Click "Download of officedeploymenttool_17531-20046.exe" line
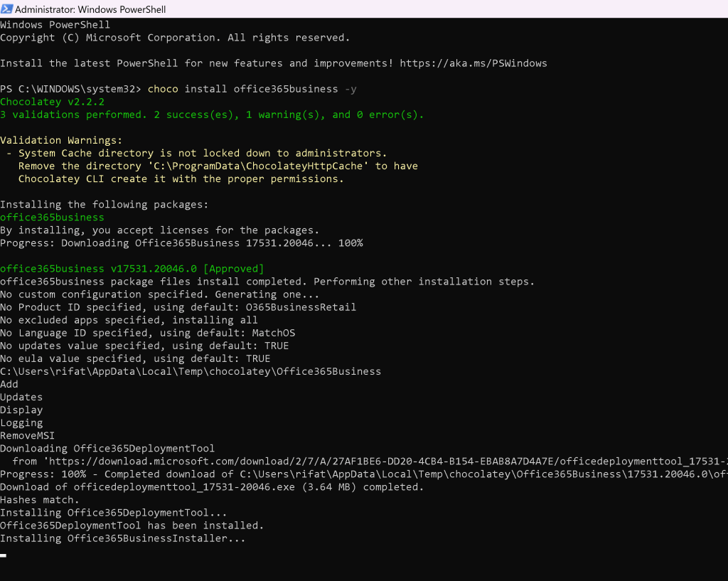 coord(212,487)
